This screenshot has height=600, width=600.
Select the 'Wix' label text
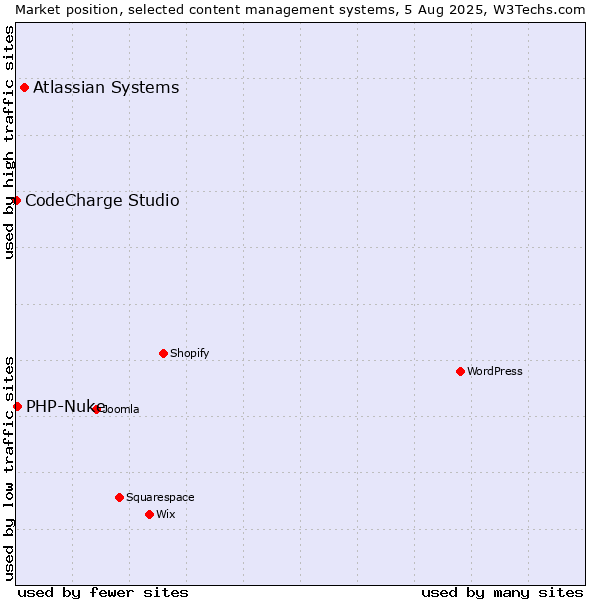(x=166, y=515)
